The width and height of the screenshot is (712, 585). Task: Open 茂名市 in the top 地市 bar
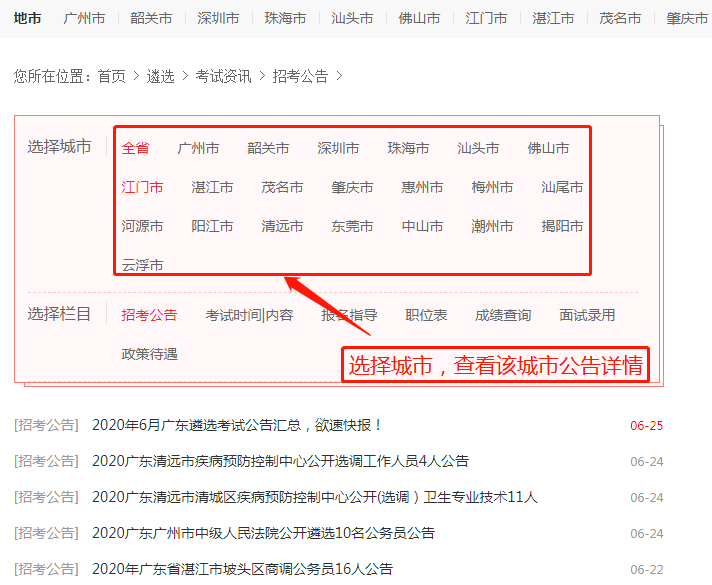[x=620, y=18]
